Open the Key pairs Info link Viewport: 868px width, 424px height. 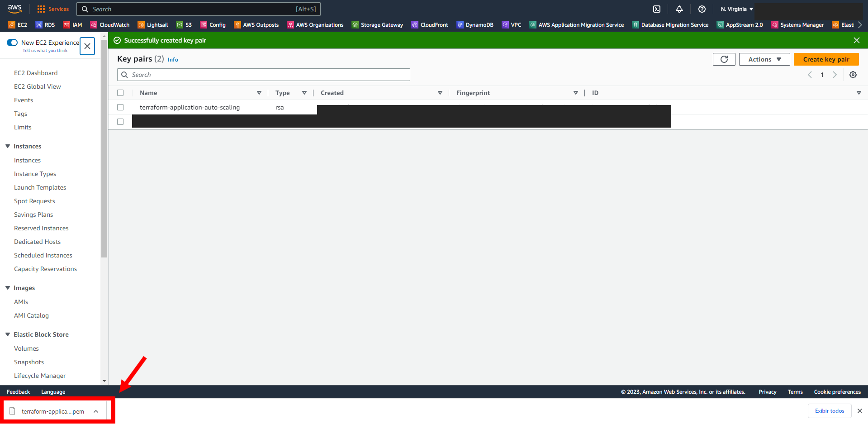[173, 60]
